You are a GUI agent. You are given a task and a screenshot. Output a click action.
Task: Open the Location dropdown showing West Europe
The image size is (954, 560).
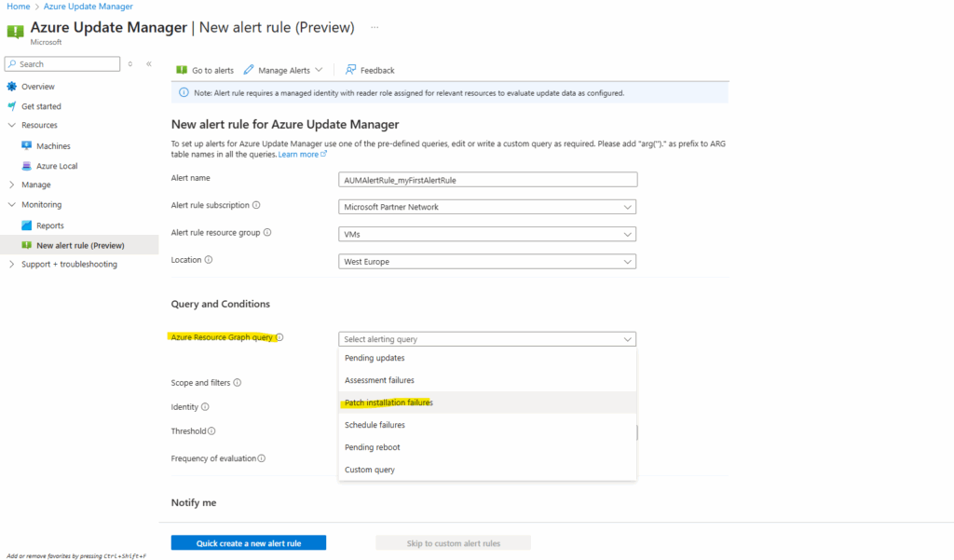(x=487, y=262)
